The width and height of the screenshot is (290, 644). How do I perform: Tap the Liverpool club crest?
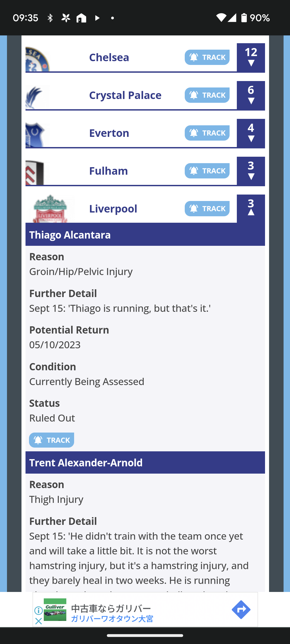coord(50,209)
